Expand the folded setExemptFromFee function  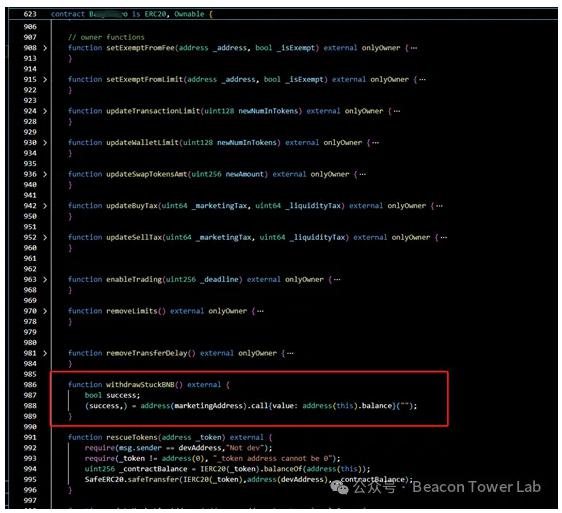45,48
